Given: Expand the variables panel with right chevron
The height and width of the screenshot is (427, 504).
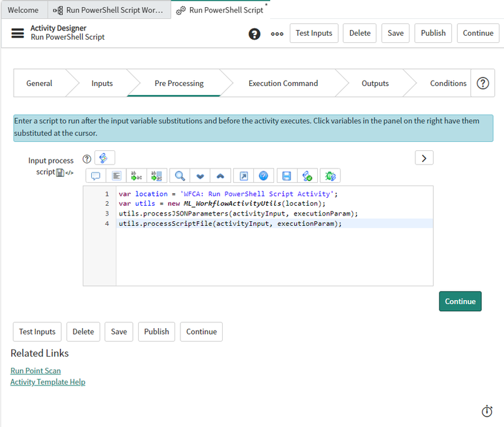Looking at the screenshot, I should point(424,158).
